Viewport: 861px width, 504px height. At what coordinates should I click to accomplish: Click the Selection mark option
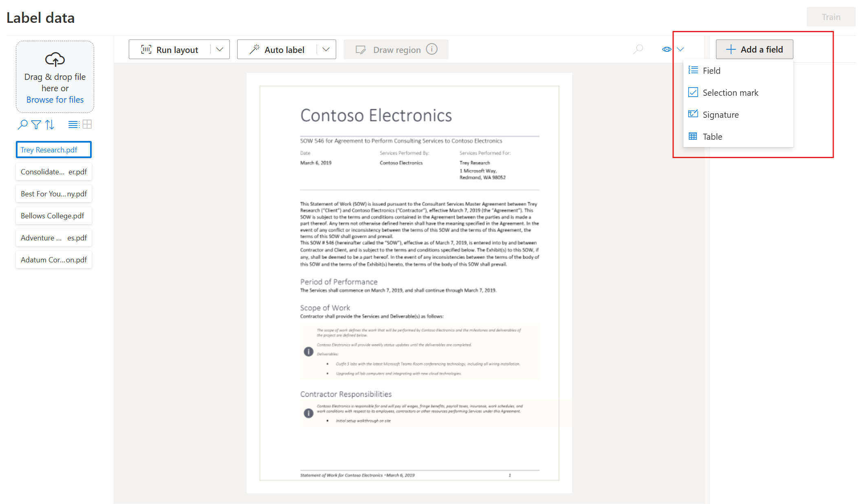click(730, 92)
